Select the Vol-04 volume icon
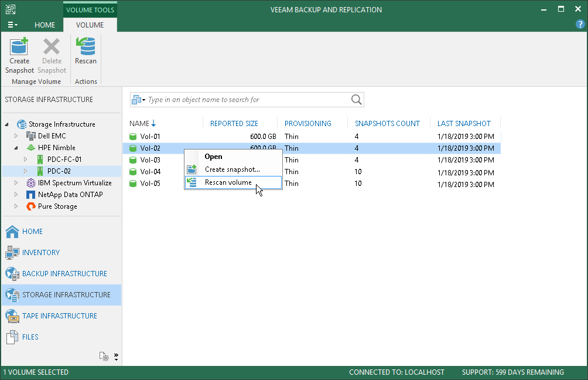The width and height of the screenshot is (588, 380). pyautogui.click(x=133, y=172)
